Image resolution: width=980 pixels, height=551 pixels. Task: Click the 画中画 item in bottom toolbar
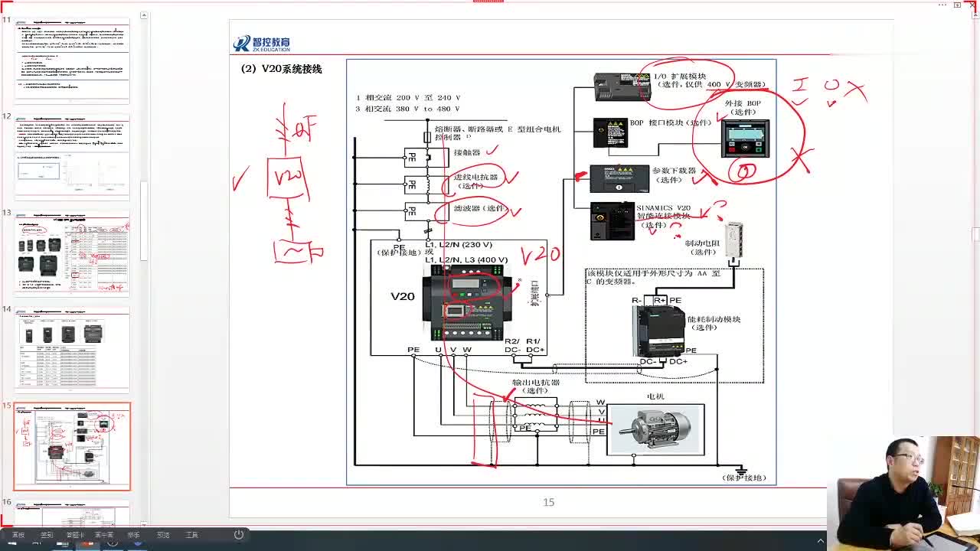pos(104,535)
